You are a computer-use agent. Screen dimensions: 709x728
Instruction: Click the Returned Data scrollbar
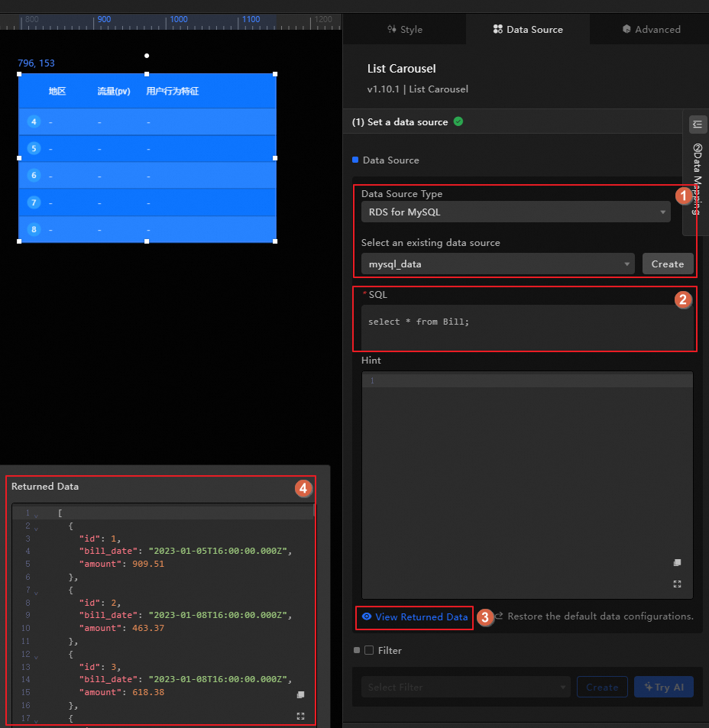pos(314,511)
